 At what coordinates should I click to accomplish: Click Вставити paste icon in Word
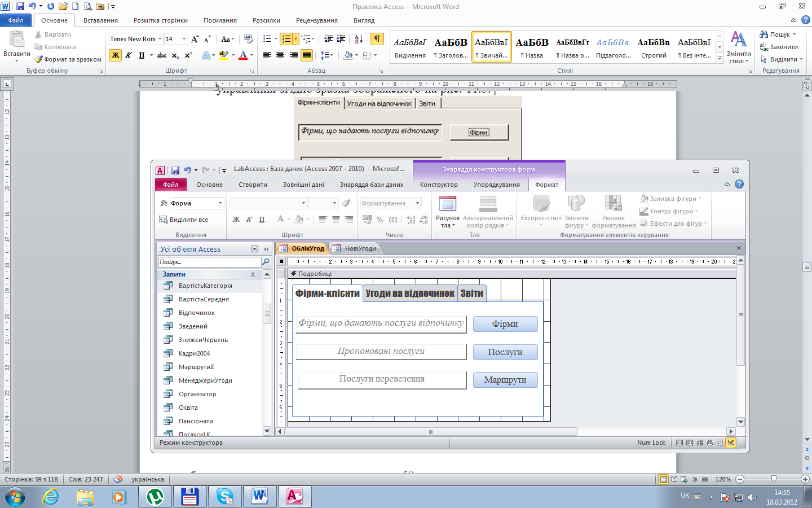pos(16,40)
